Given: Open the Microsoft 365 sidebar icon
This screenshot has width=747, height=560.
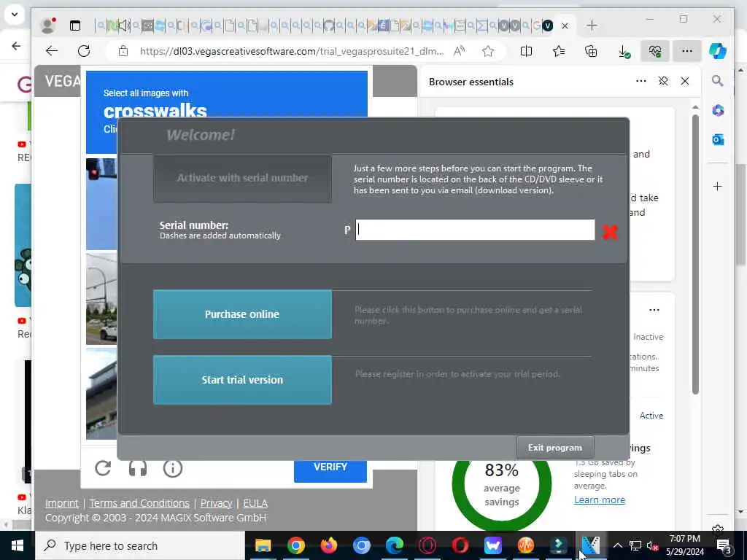Looking at the screenshot, I should (x=718, y=110).
